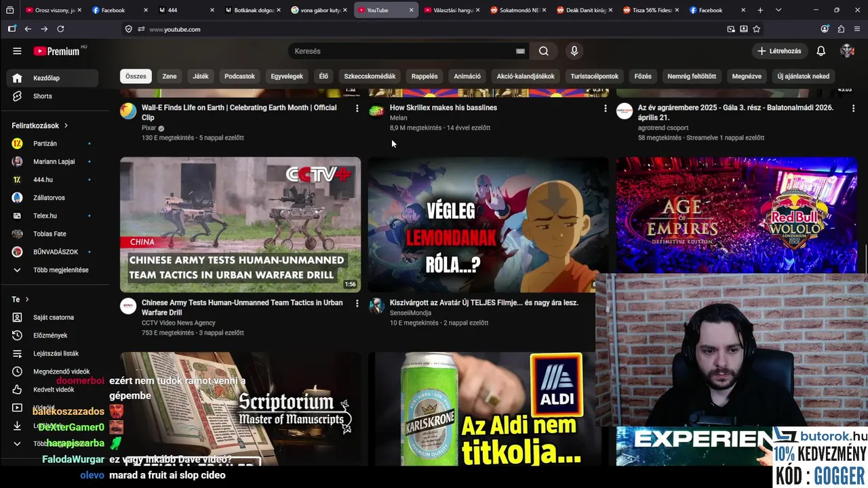Open browser extensions puzzle icon
This screenshot has width=868, height=488.
point(841,29)
